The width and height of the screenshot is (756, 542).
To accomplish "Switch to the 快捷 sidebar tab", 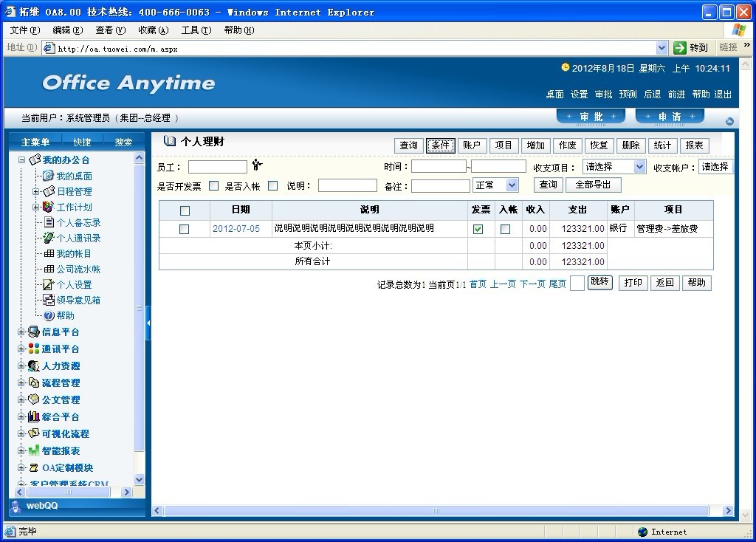I will pyautogui.click(x=82, y=142).
